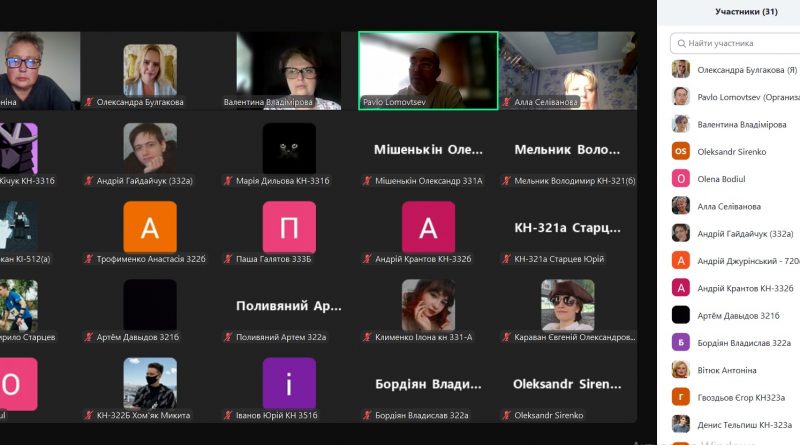This screenshot has width=800, height=445.
Task: Click orange Г avatar for Гвоздьов Єгор КН323а
Action: pyautogui.click(x=680, y=397)
